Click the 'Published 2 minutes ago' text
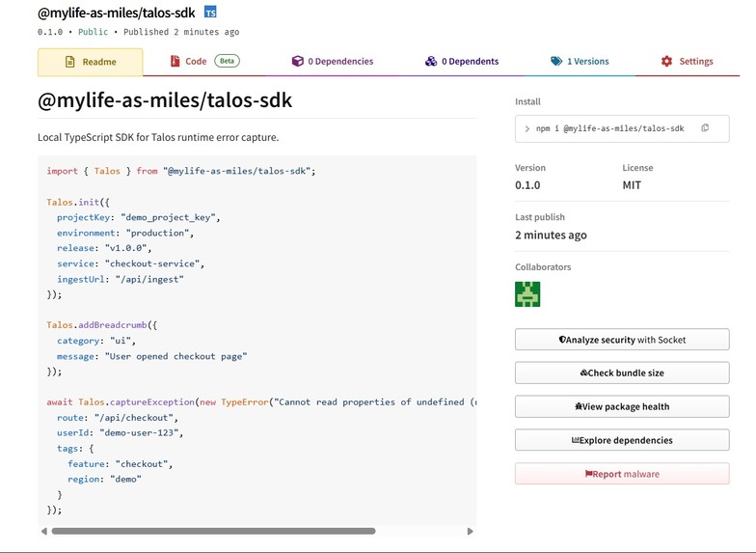Viewport: 756px width, 553px height. [181, 32]
